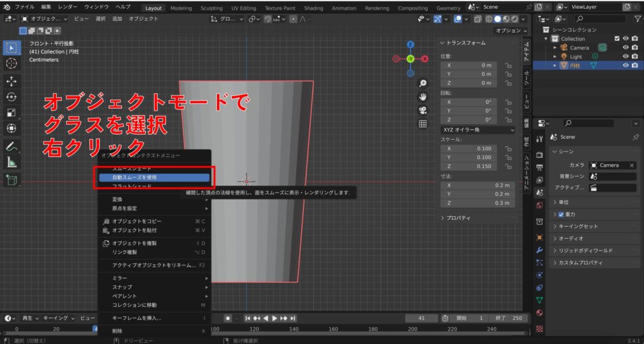The image size is (644, 344).
Task: Switch to the Sculpting workspace tab
Action: pos(211,8)
